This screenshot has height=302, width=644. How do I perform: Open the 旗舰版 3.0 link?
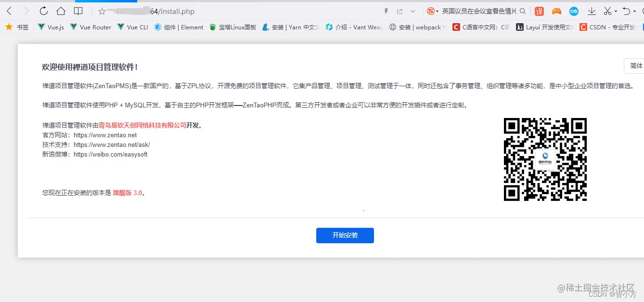[128, 192]
